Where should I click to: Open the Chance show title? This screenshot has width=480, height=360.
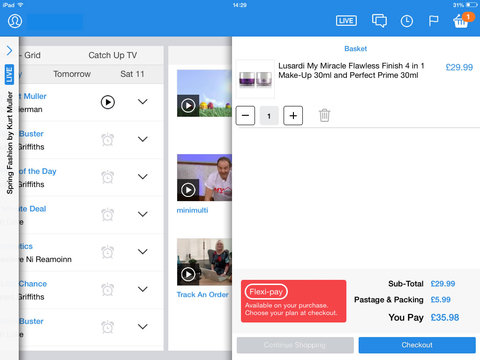point(33,284)
